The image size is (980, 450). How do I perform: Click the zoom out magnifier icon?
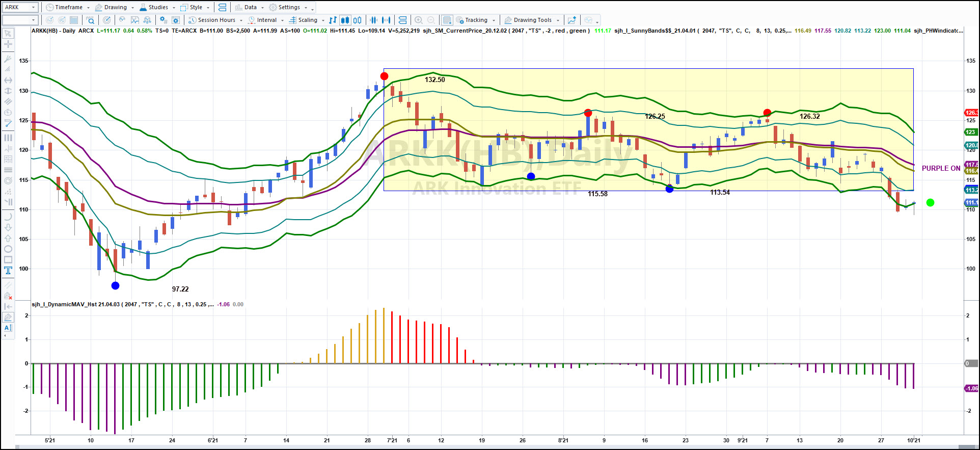pyautogui.click(x=431, y=20)
